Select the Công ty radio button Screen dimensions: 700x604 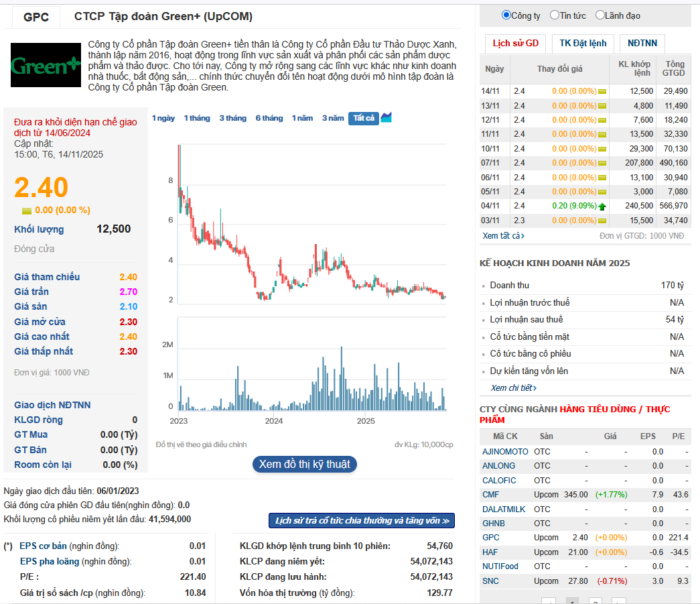pos(506,15)
